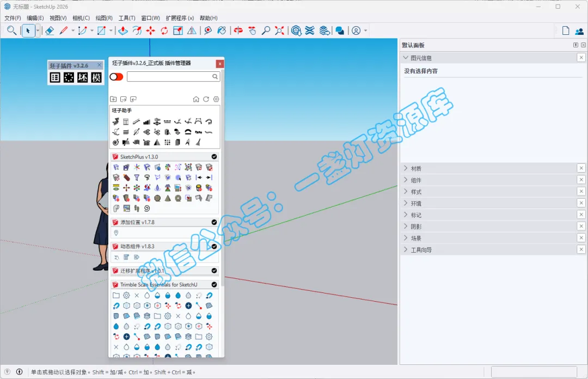Image resolution: width=588 pixels, height=379 pixels.
Task: Toggle Trimble Scan Essentials enabled checkmark
Action: 214,284
